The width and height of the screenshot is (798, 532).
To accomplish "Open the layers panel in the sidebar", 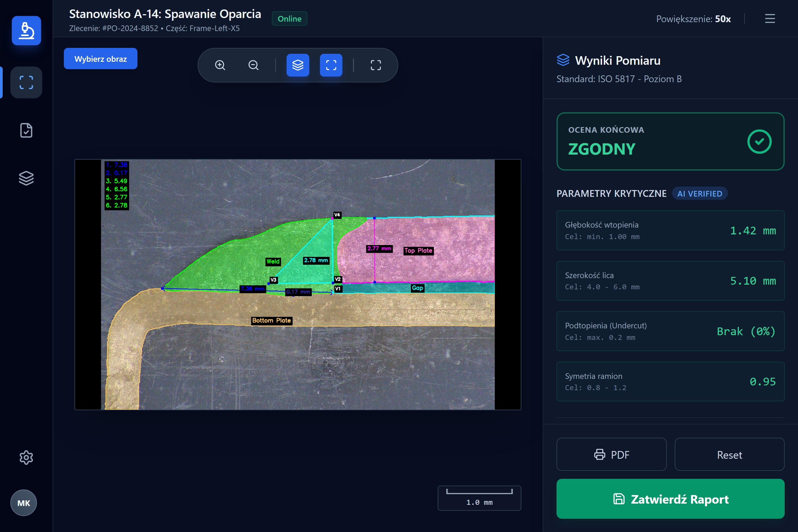I will pyautogui.click(x=26, y=178).
